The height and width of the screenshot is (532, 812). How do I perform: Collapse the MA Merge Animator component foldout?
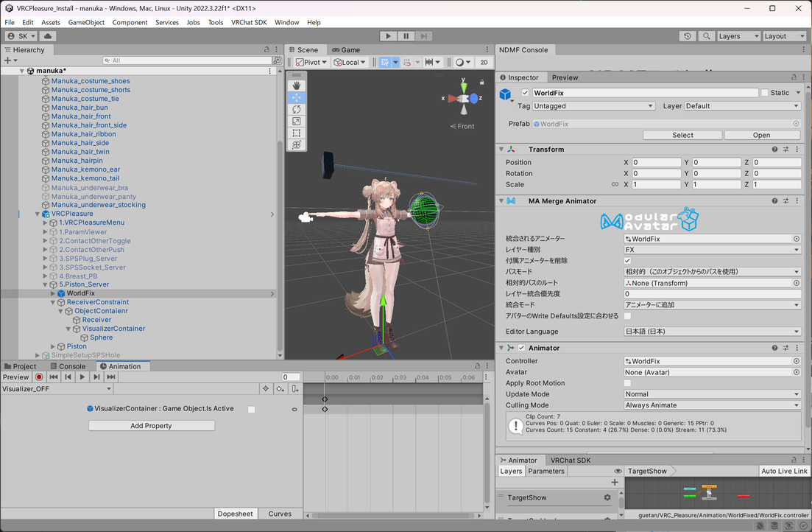(501, 200)
